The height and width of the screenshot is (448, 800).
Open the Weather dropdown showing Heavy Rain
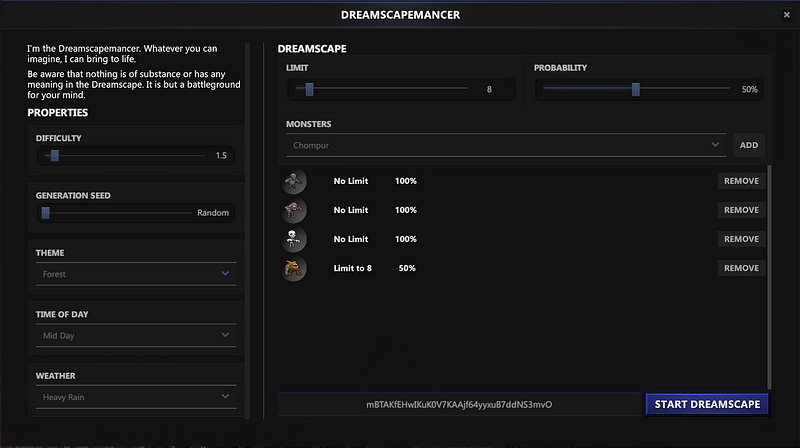tap(137, 397)
